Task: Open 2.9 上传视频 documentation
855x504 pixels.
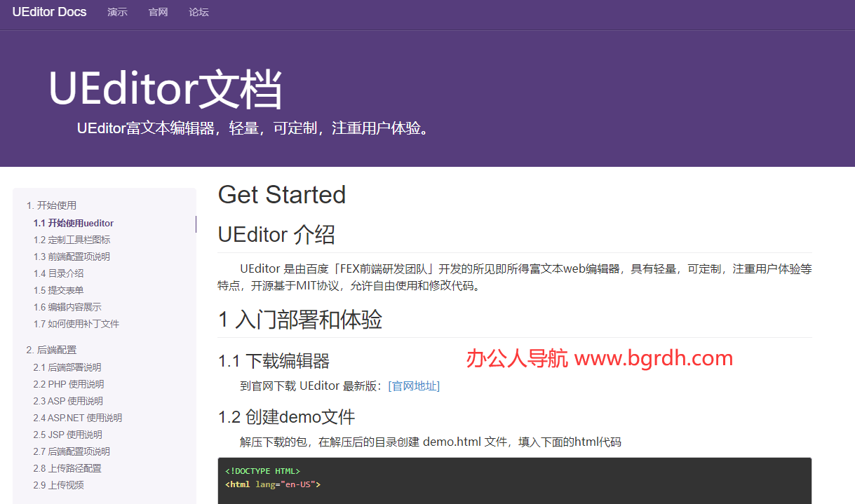Action: point(60,484)
